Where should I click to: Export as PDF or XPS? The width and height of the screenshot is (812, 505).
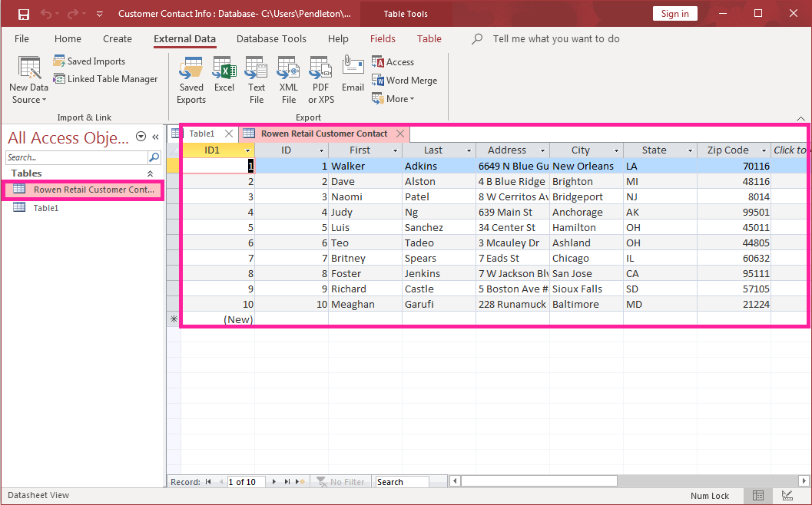pyautogui.click(x=320, y=79)
